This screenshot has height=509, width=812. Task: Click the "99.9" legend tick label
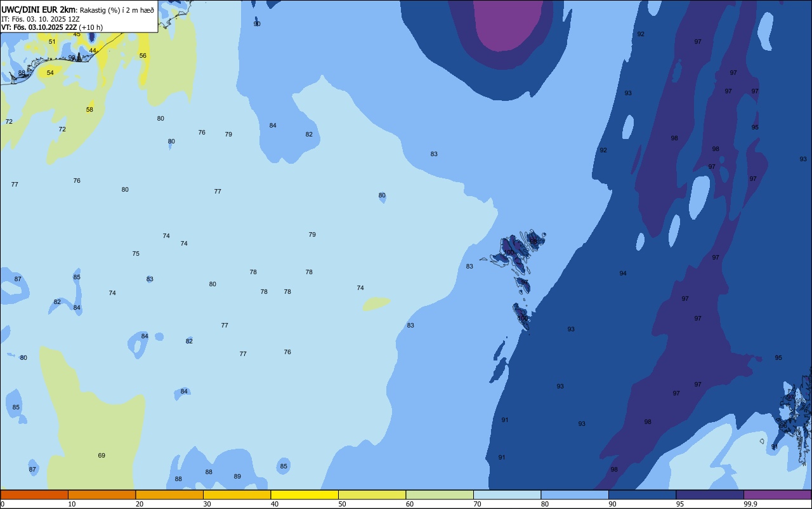click(x=750, y=504)
